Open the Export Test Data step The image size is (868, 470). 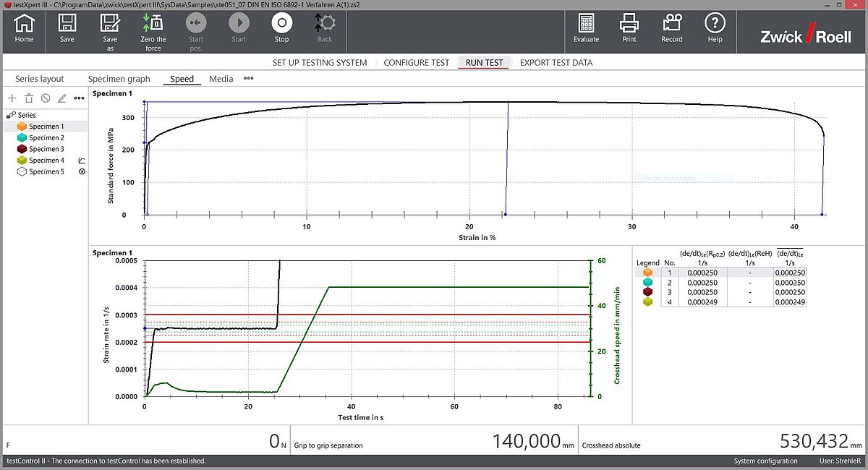pos(556,63)
